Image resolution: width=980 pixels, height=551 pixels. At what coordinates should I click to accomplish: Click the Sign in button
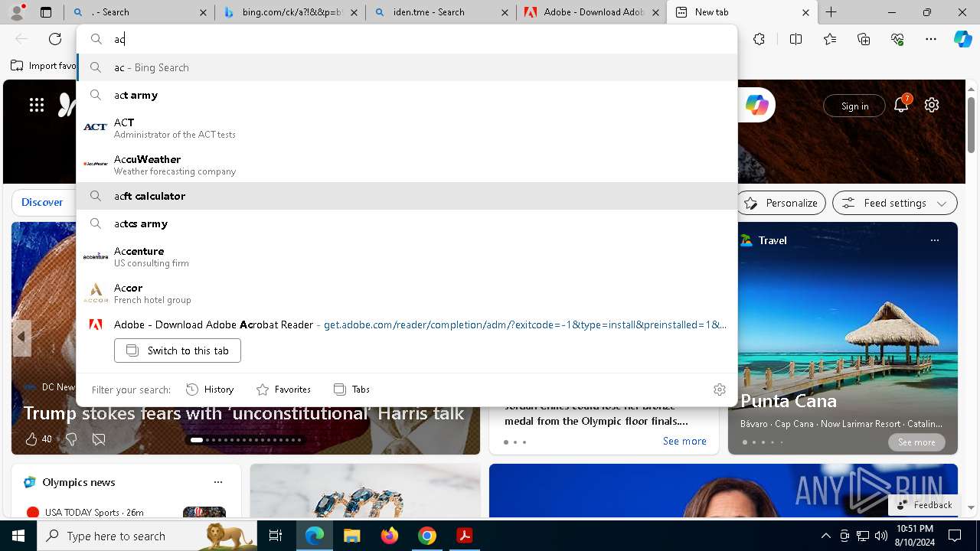[854, 106]
